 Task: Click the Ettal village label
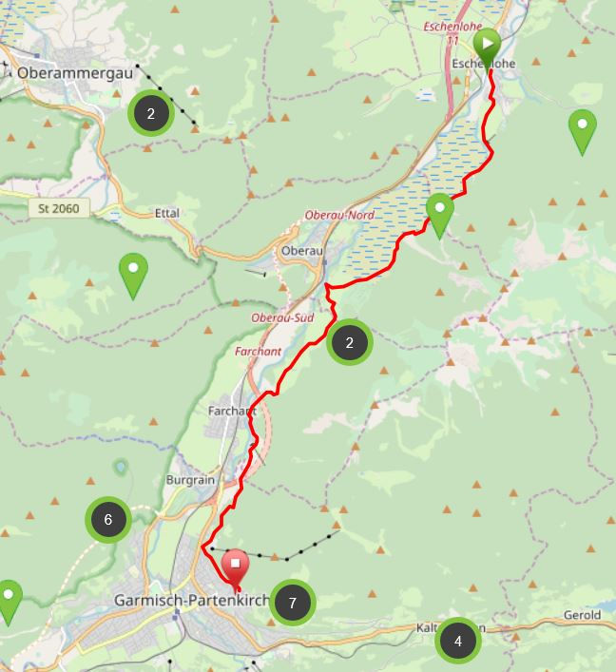(x=166, y=213)
